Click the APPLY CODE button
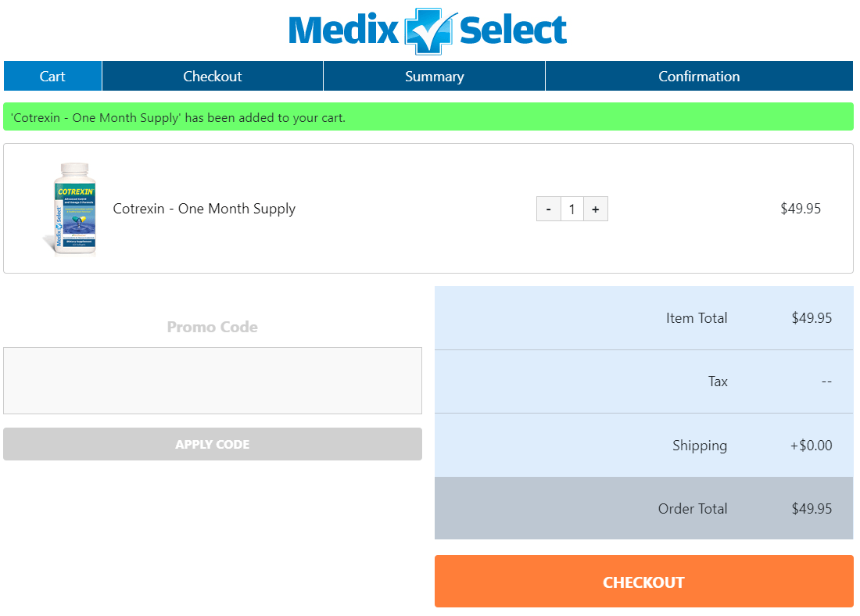This screenshot has height=616, width=860. [212, 443]
